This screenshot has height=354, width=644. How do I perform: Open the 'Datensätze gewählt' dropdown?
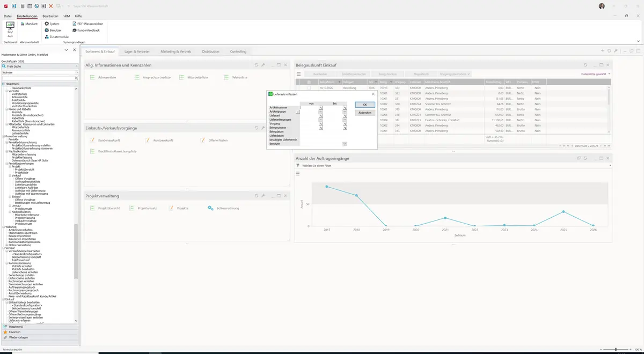[x=596, y=74]
